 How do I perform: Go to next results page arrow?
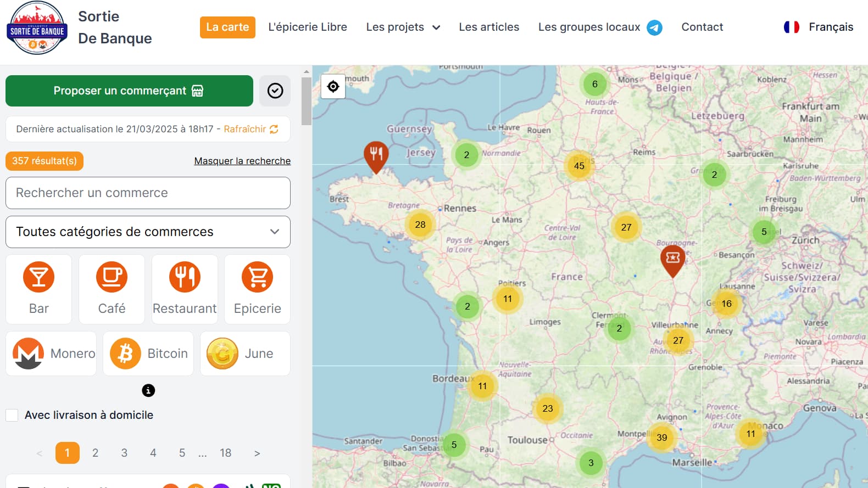(257, 453)
